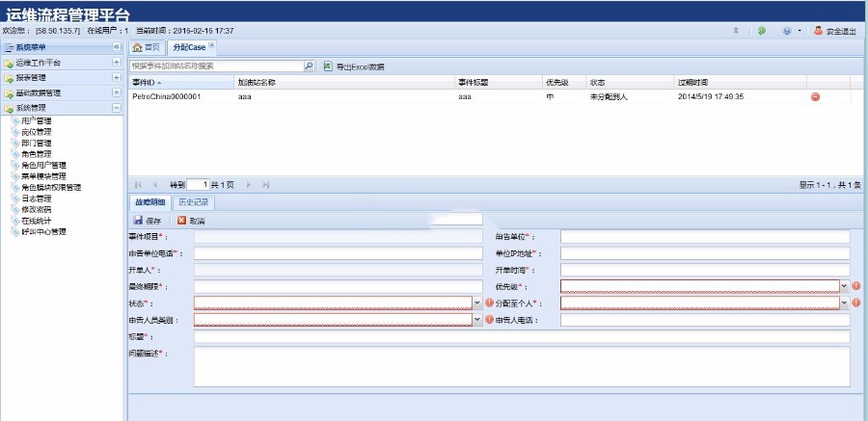Click the 基础数据管理 folder icon
868x421 pixels.
click(9, 93)
